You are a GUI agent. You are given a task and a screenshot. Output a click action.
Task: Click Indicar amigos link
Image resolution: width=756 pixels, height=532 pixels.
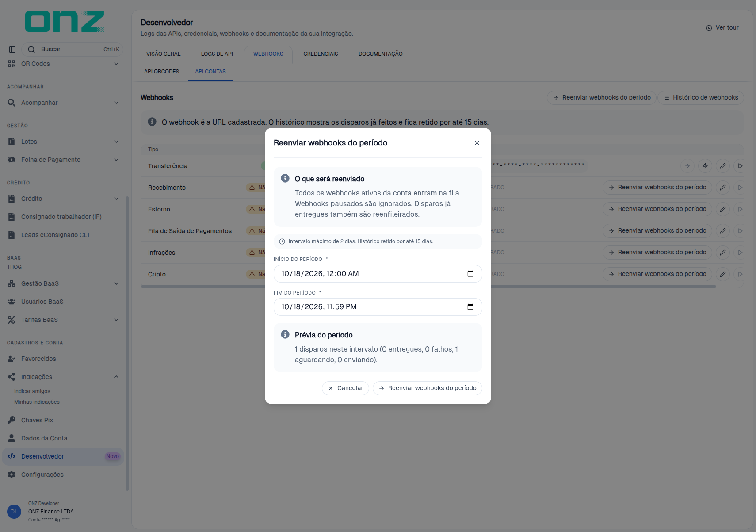[x=32, y=391]
